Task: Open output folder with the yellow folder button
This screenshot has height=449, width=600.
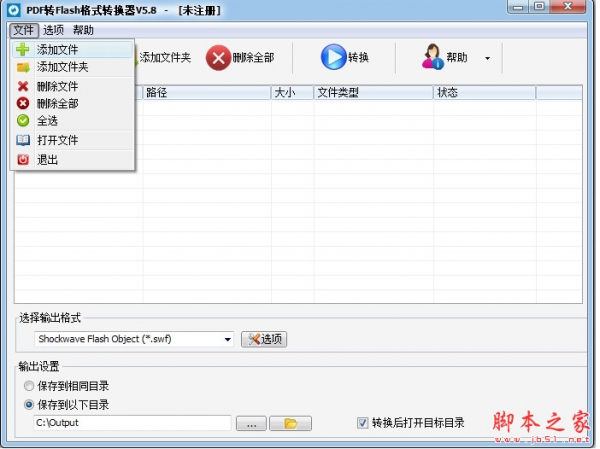Action: click(x=290, y=423)
